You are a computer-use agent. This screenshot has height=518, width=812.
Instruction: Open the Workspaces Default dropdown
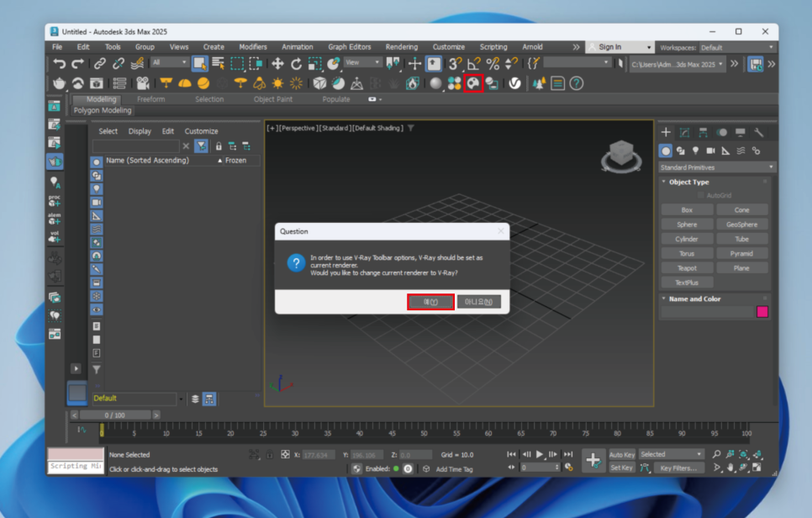(737, 47)
